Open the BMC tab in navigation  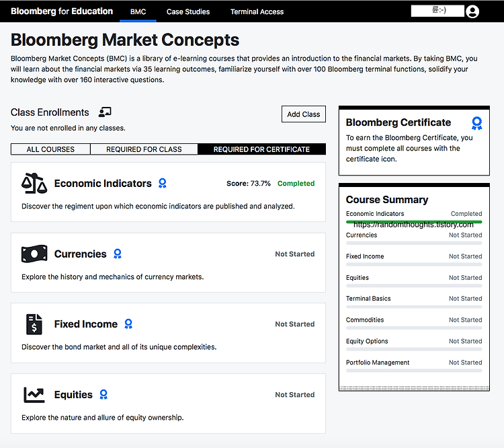click(x=138, y=12)
